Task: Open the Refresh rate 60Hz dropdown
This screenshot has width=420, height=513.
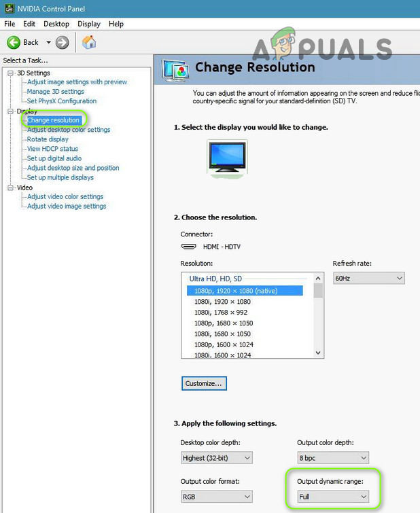Action: (x=369, y=278)
